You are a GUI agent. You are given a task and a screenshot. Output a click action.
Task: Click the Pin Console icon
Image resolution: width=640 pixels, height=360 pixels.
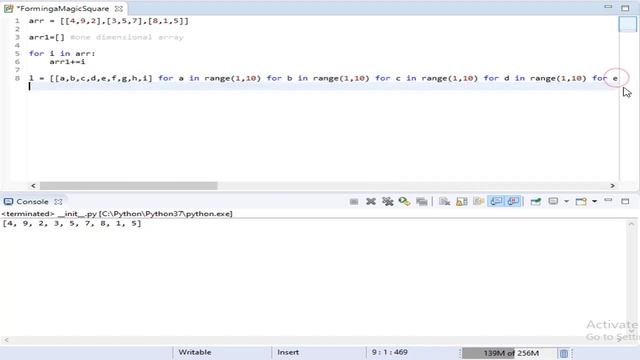(536, 202)
